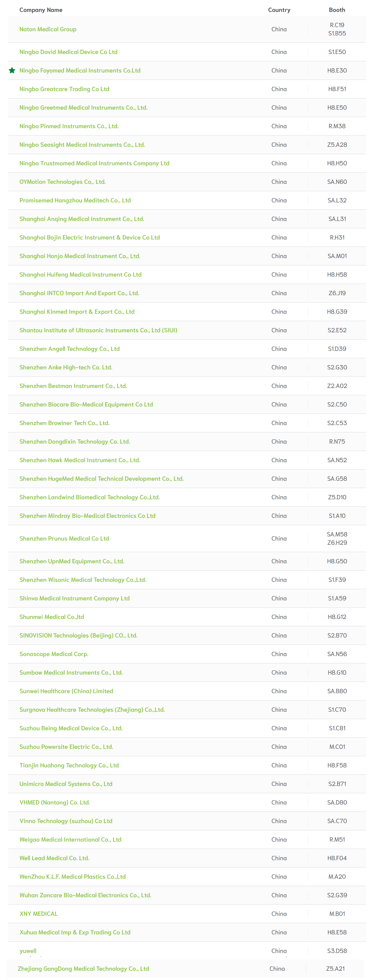The height and width of the screenshot is (980, 377).
Task: Open Sonoscape Medical Corp. link
Action: pos(54,654)
